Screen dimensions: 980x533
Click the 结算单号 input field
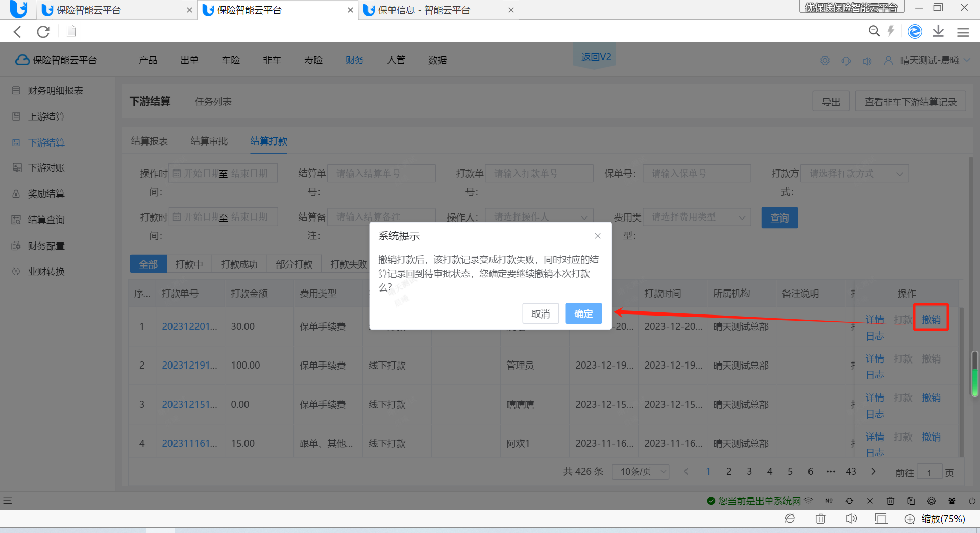[x=381, y=174]
